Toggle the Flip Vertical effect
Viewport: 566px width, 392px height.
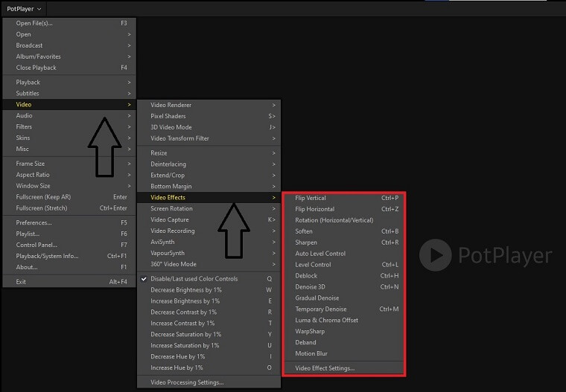[x=344, y=198]
